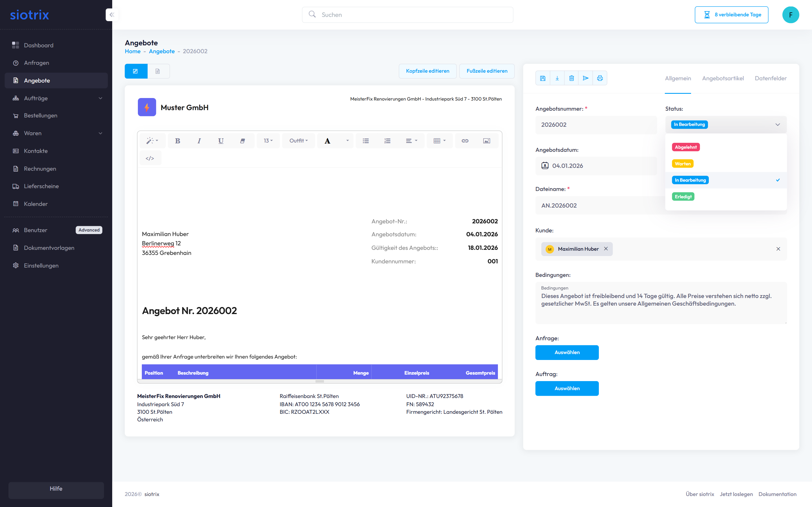Toggle bold formatting in the editor
The width and height of the screenshot is (812, 507).
[x=178, y=141]
